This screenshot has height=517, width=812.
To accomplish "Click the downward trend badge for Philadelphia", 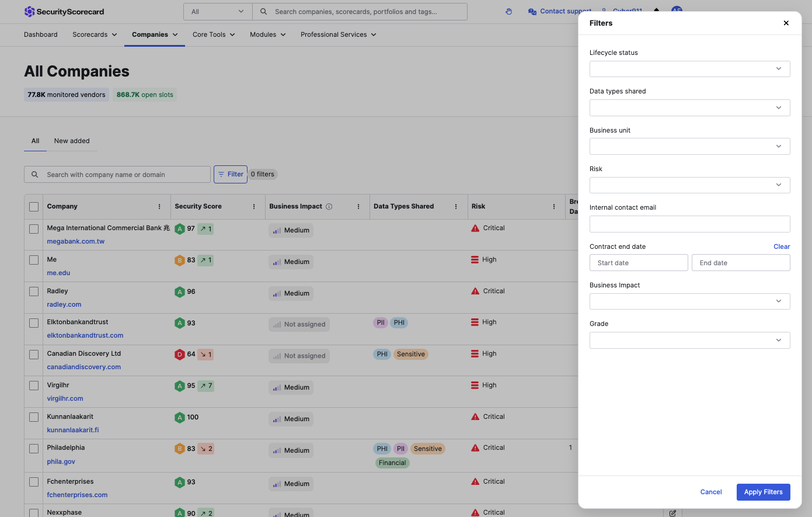I will 206,449.
